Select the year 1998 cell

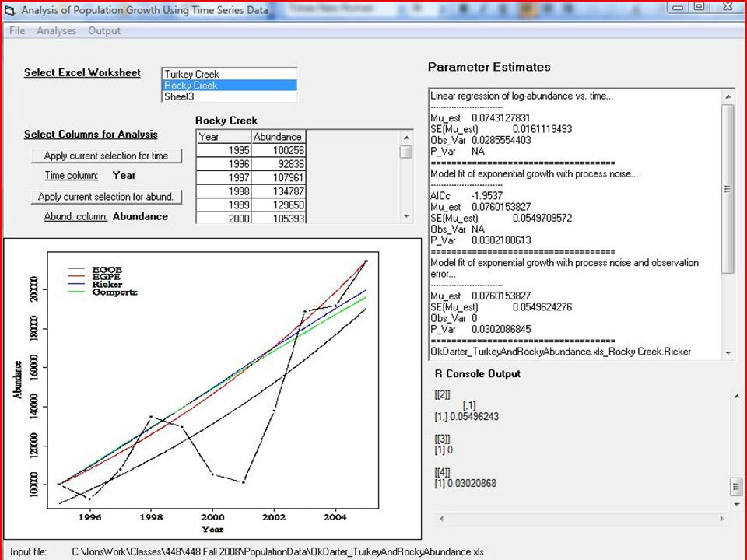(x=223, y=191)
